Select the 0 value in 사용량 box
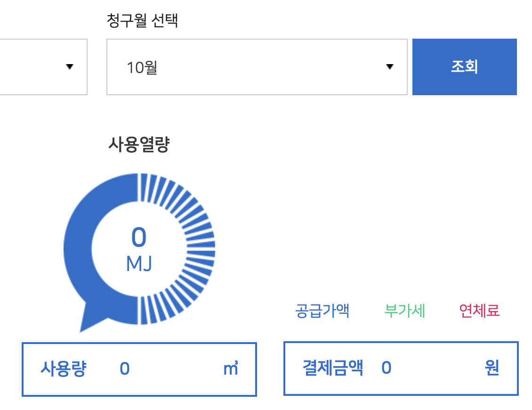532x410 pixels. point(124,369)
